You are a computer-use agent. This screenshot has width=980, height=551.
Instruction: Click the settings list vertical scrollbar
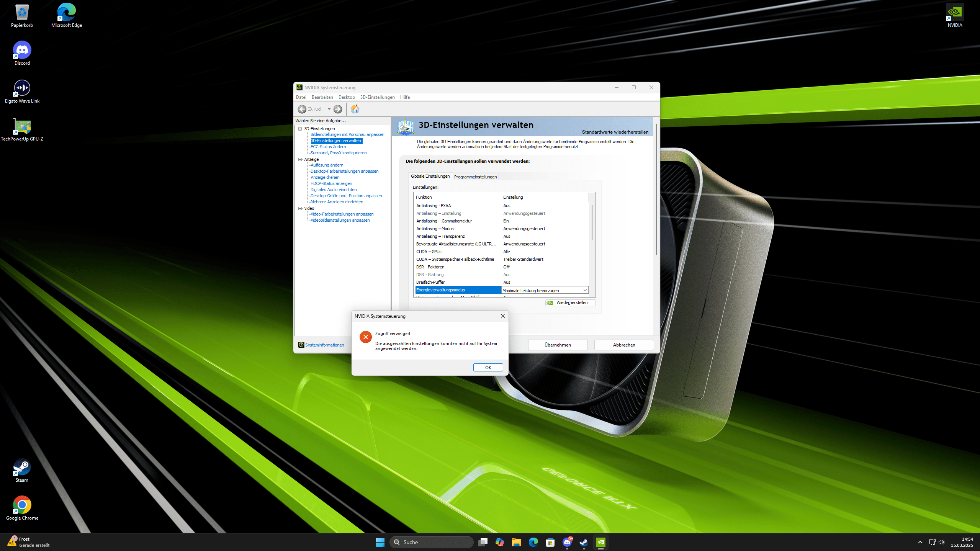(x=592, y=222)
